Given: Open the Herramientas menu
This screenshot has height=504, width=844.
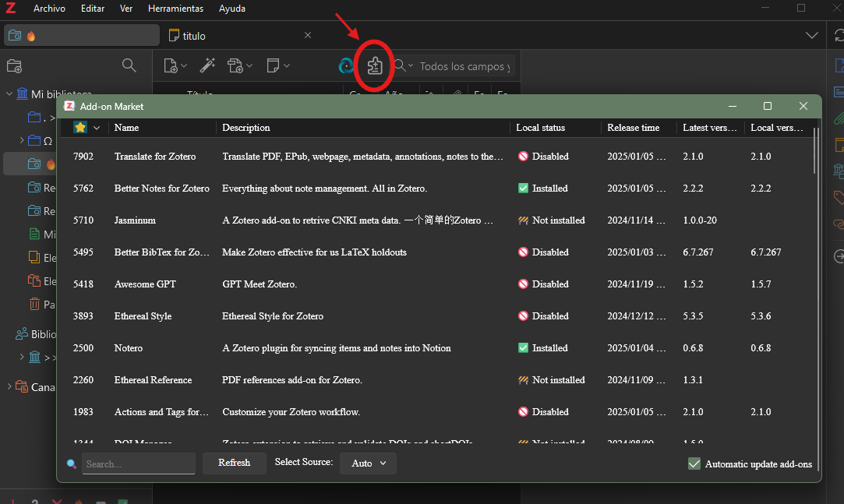Looking at the screenshot, I should [x=175, y=9].
